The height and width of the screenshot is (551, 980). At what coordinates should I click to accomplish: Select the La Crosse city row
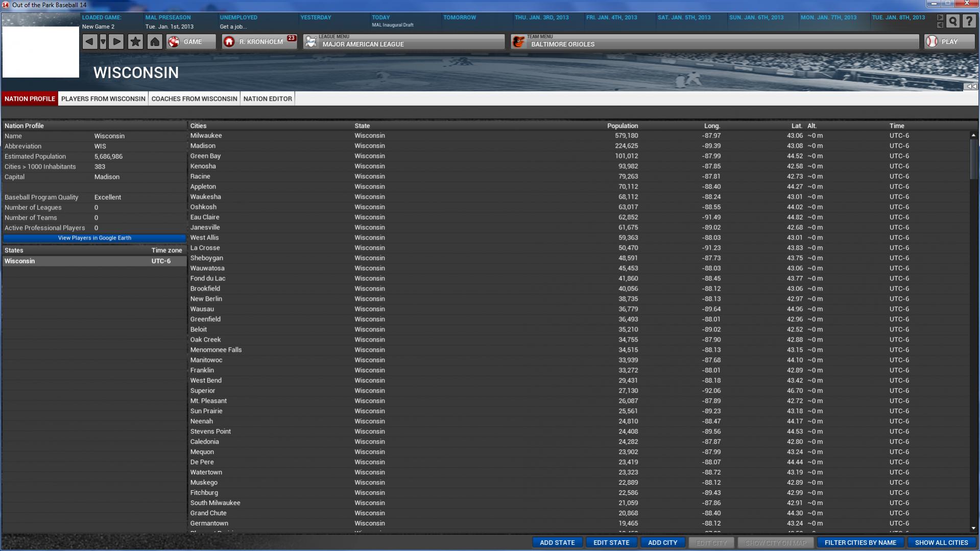[579, 248]
